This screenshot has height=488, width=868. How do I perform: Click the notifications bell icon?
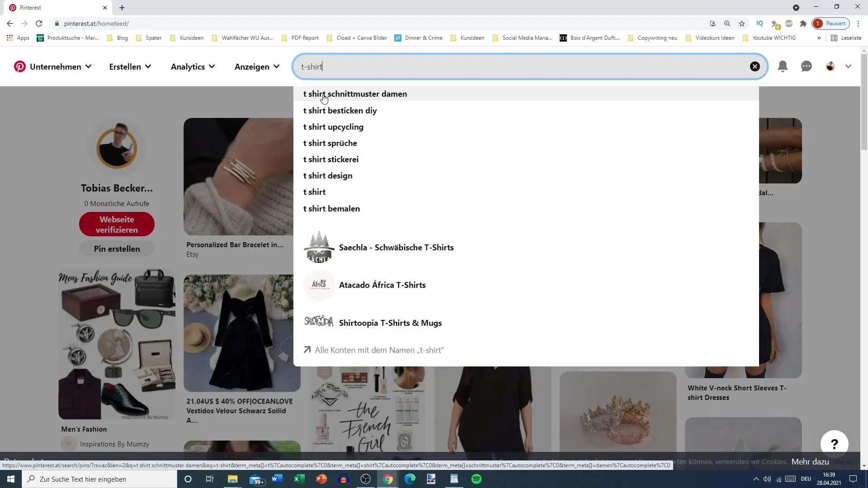(x=783, y=66)
